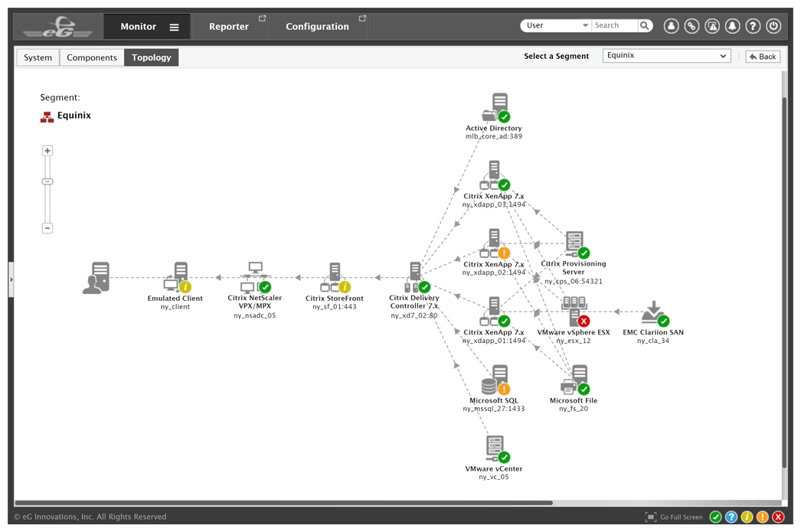Zoom out with the minus button
Screen dimensions: 801x532
pyautogui.click(x=47, y=228)
